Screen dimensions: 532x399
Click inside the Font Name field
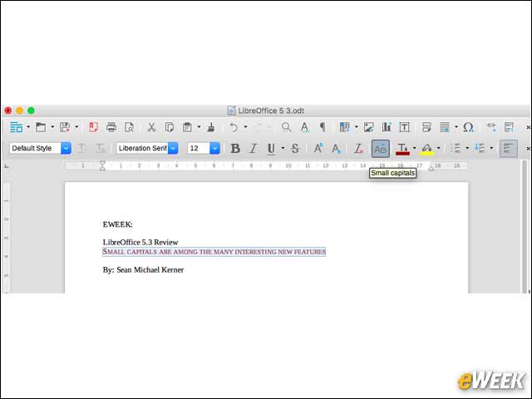142,148
